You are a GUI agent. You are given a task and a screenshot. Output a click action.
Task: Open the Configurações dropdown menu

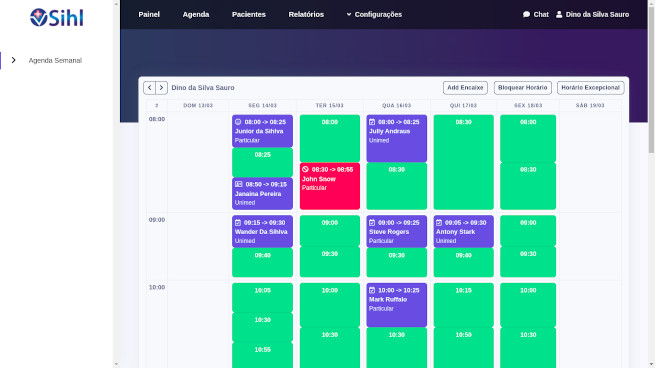[374, 14]
